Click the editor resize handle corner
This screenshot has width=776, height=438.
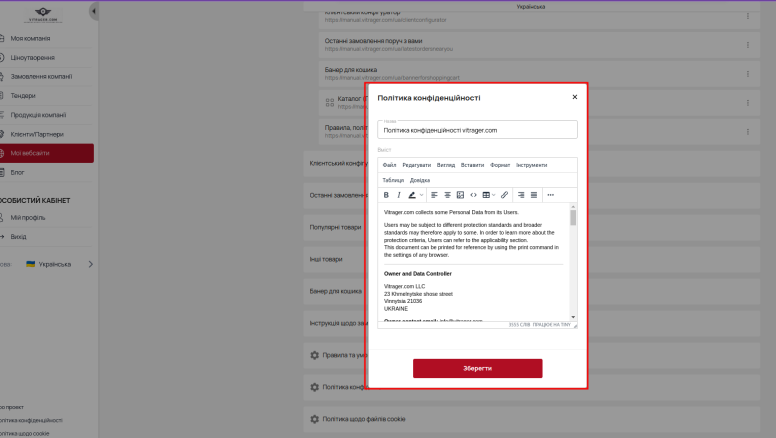tap(575, 325)
